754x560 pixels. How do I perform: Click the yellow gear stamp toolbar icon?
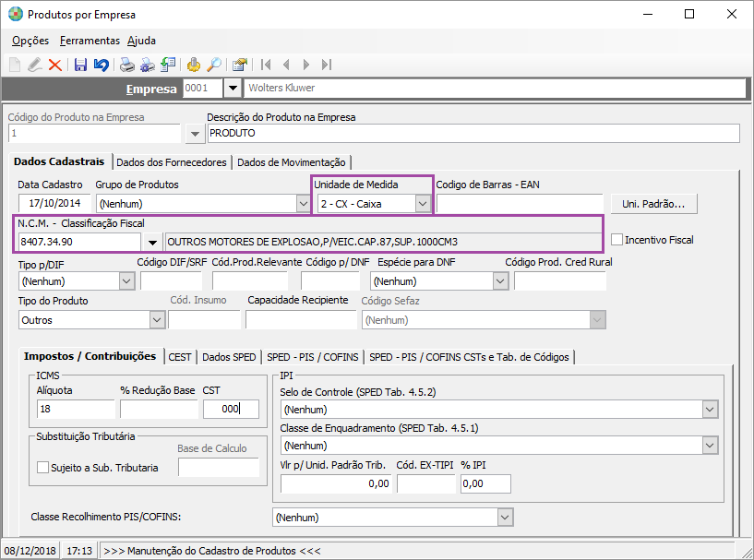coord(193,65)
